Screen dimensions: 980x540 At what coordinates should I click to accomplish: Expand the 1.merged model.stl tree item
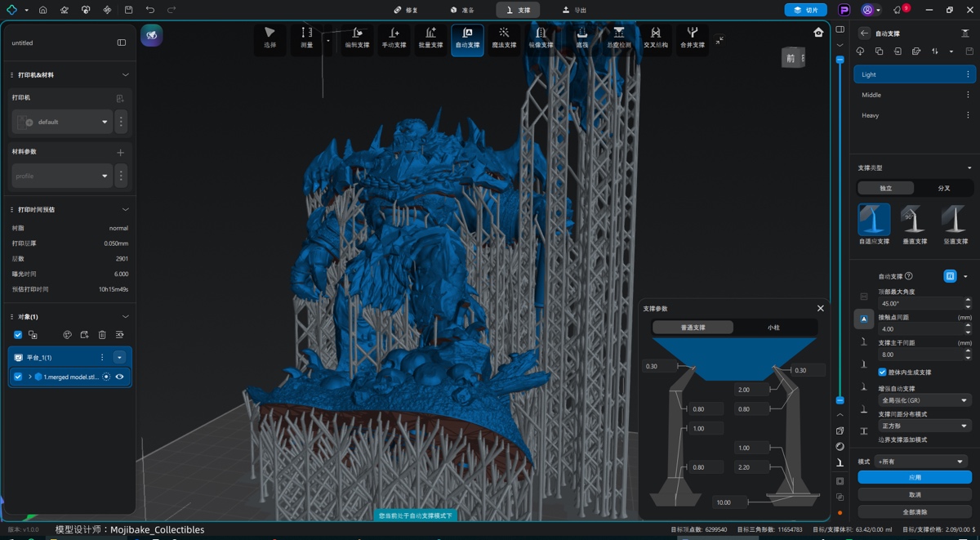click(30, 377)
